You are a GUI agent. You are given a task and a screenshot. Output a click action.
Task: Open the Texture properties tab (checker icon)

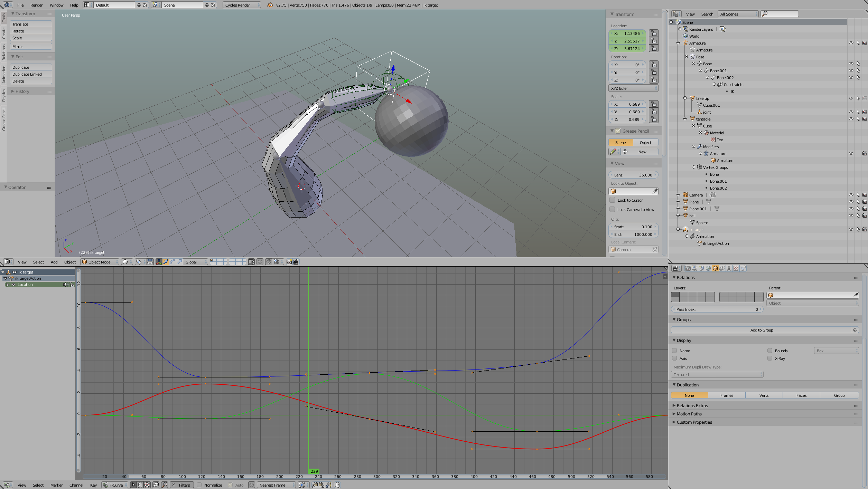click(736, 268)
